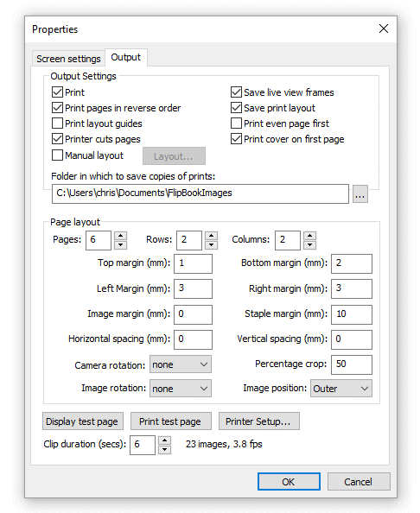Open Printer Setup dialog
The image size is (420, 513).
pyautogui.click(x=259, y=421)
